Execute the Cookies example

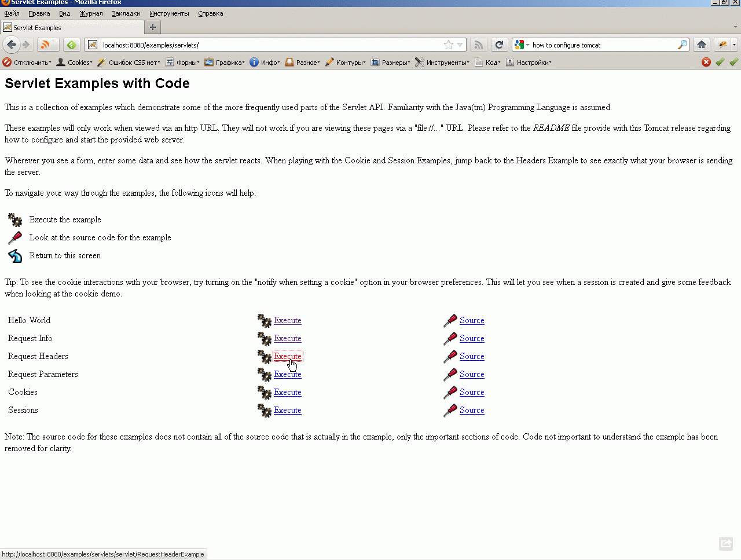click(x=287, y=392)
